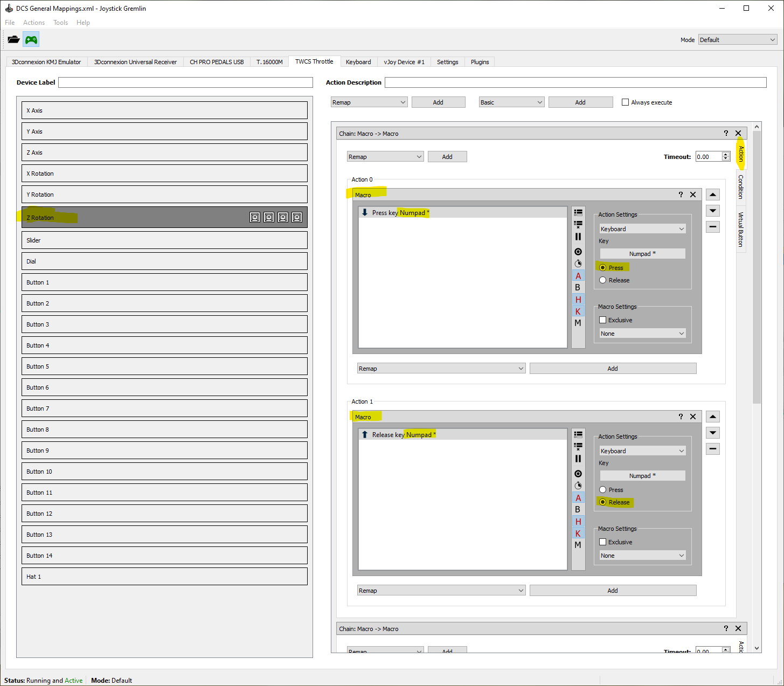Activate the profile with the green gamepad icon

click(x=31, y=39)
